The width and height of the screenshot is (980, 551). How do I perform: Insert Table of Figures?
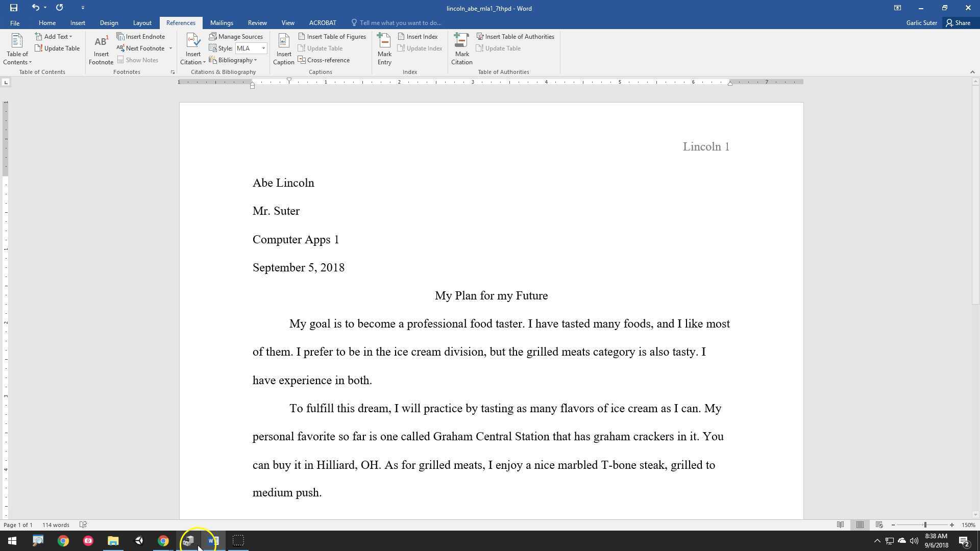pos(332,36)
